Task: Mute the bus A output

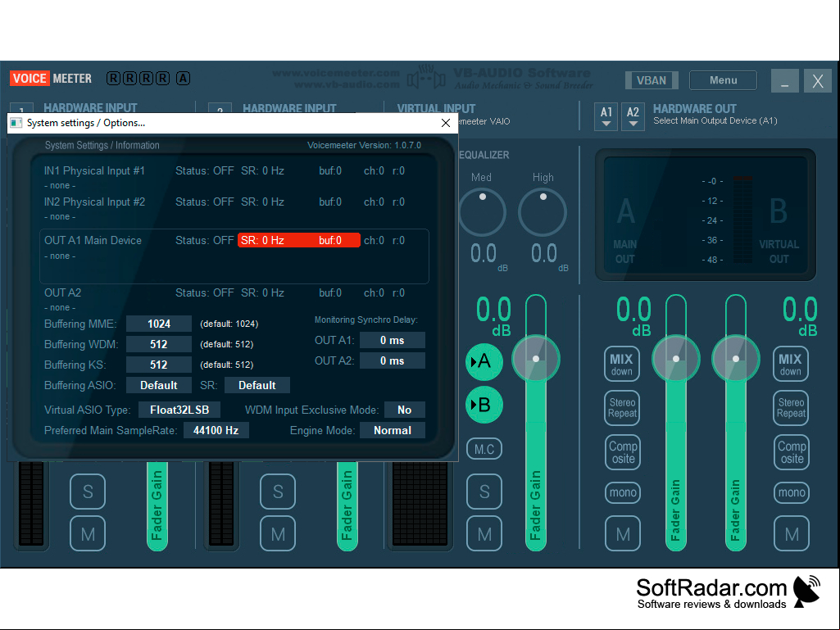Action: 623,533
